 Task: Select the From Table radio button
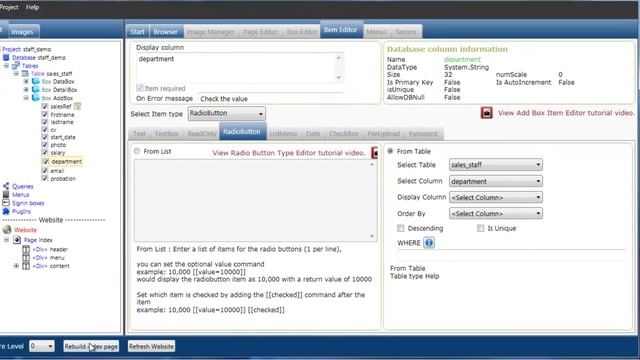[390, 151]
